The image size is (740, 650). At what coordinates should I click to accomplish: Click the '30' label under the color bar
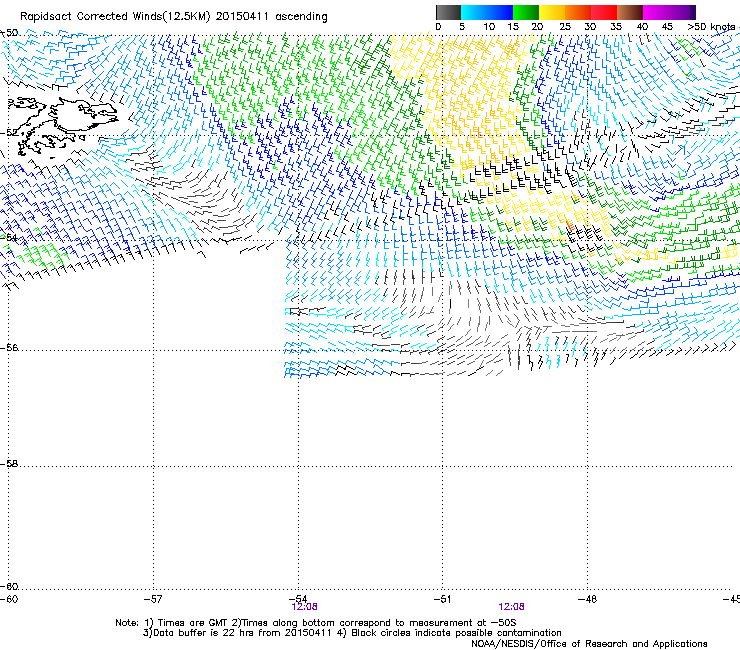[x=590, y=27]
